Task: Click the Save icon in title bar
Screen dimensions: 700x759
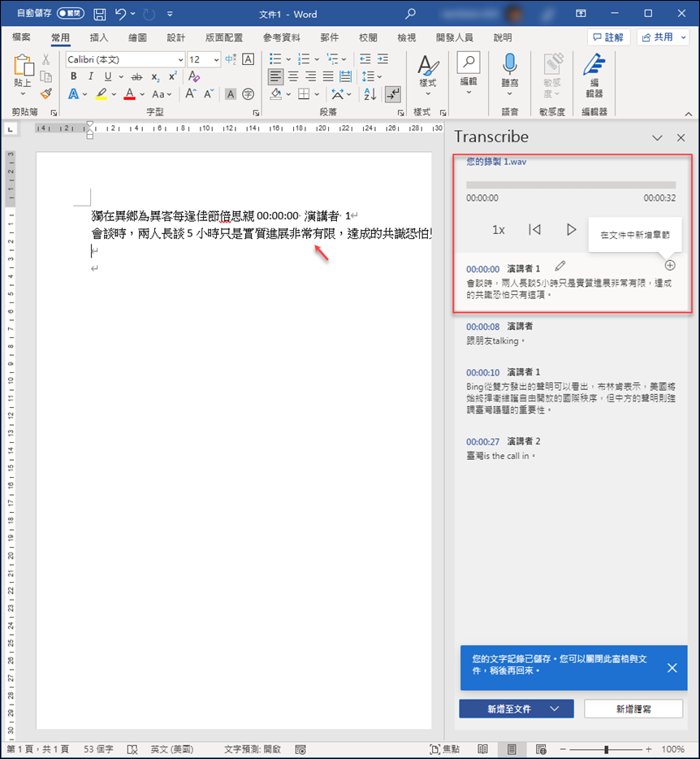Action: coord(100,14)
